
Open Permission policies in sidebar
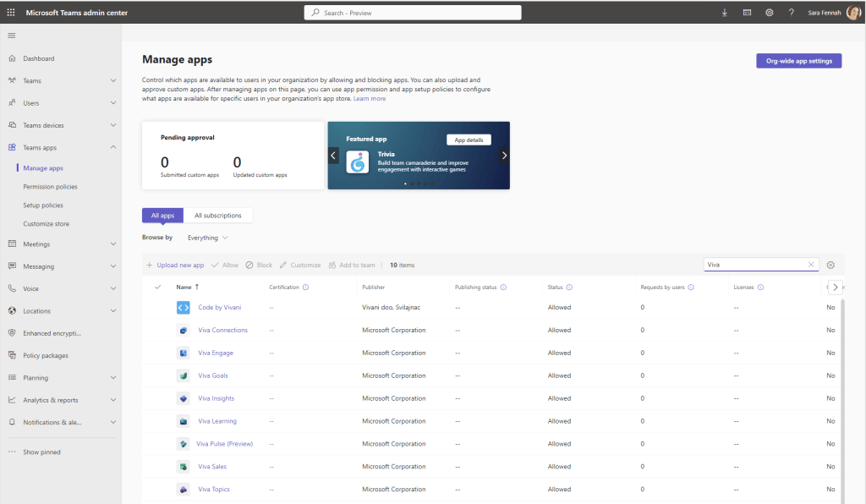click(x=50, y=187)
